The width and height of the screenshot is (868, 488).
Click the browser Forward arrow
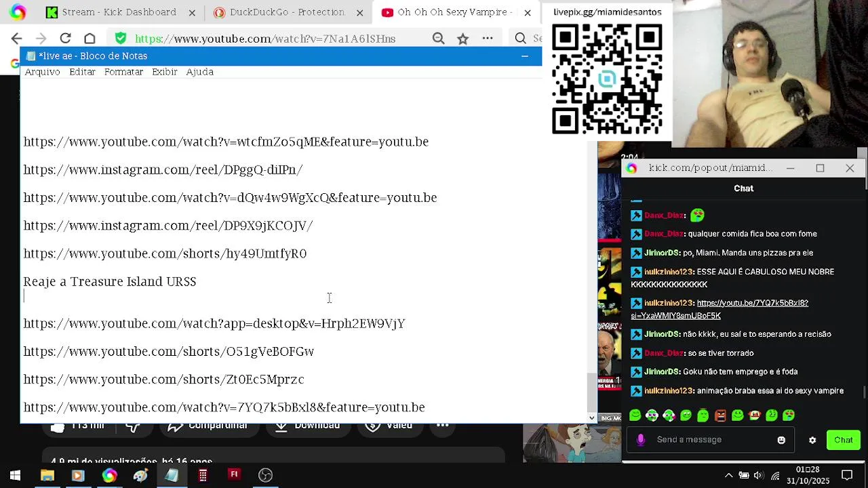click(41, 39)
